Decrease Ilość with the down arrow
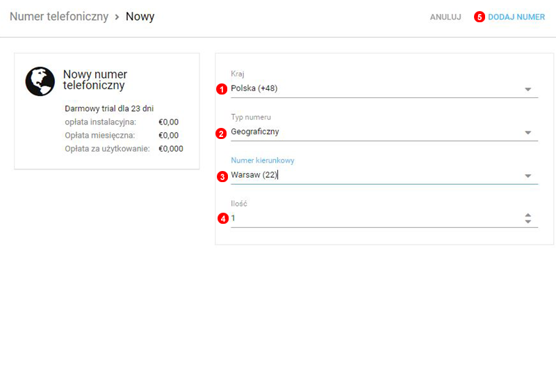 coord(528,222)
